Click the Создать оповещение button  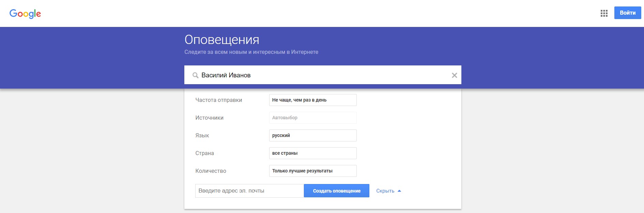point(337,191)
